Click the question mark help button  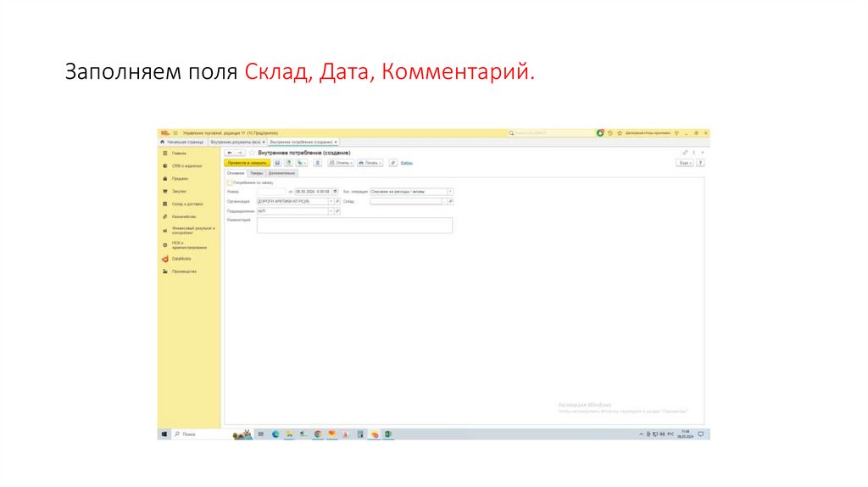pyautogui.click(x=700, y=163)
